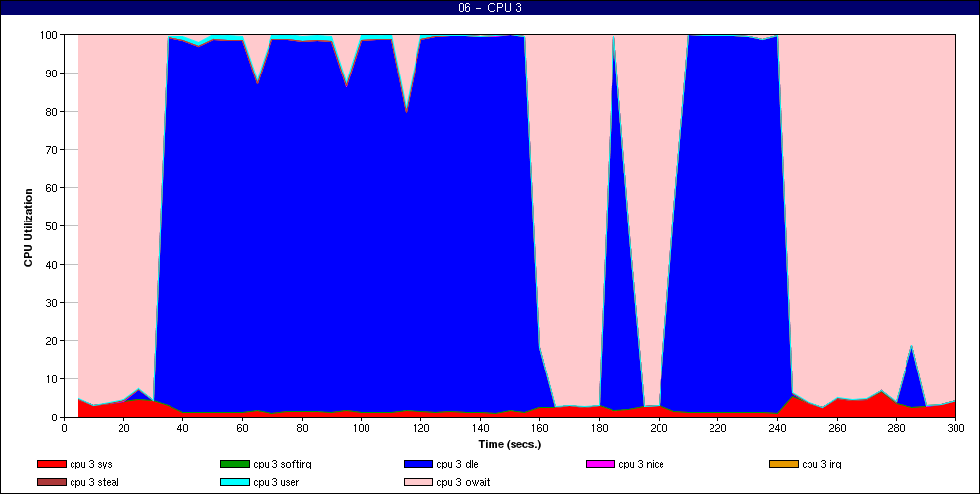Click the 90 tick on the utilization axis
Image resolution: width=980 pixels, height=494 pixels.
click(52, 74)
